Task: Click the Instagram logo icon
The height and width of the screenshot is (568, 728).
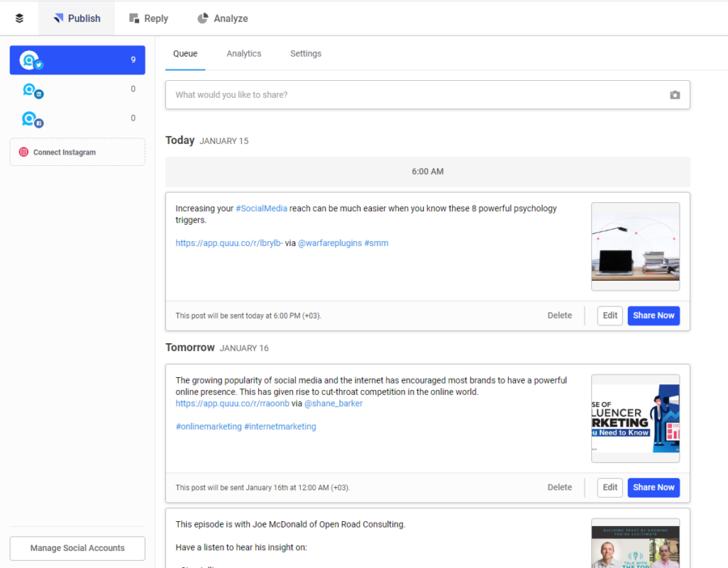Action: pos(23,152)
